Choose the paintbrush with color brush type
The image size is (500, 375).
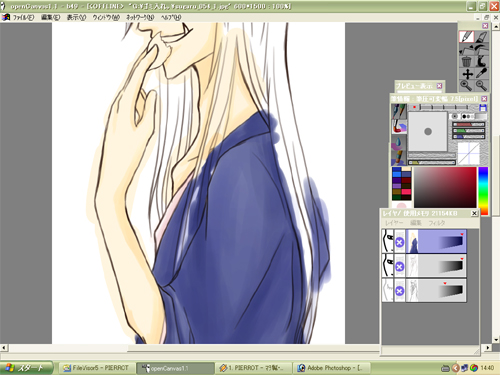(399, 127)
